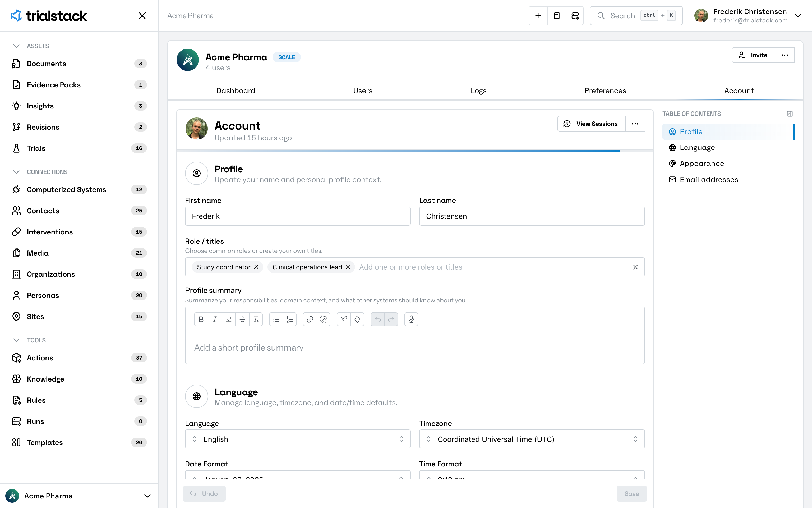The width and height of the screenshot is (812, 508).
Task: Toggle strikethrough formatting in the editor
Action: [x=242, y=319]
